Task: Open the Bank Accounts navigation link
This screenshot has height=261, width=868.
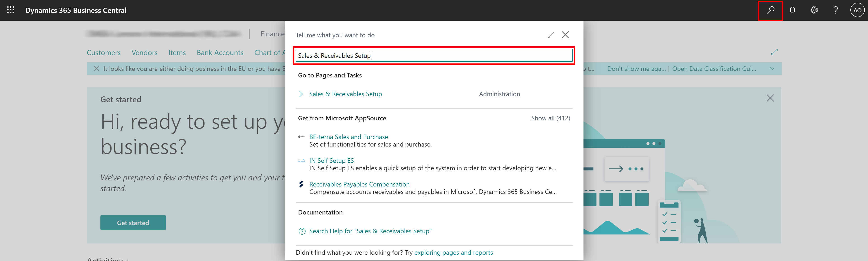Action: (x=220, y=52)
